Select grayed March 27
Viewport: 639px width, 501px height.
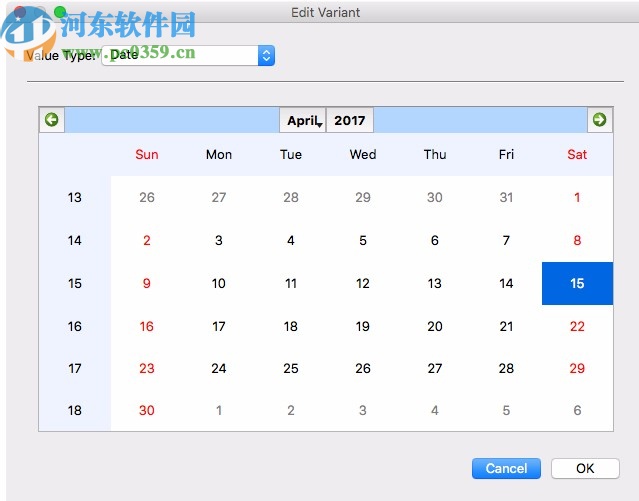(x=219, y=197)
